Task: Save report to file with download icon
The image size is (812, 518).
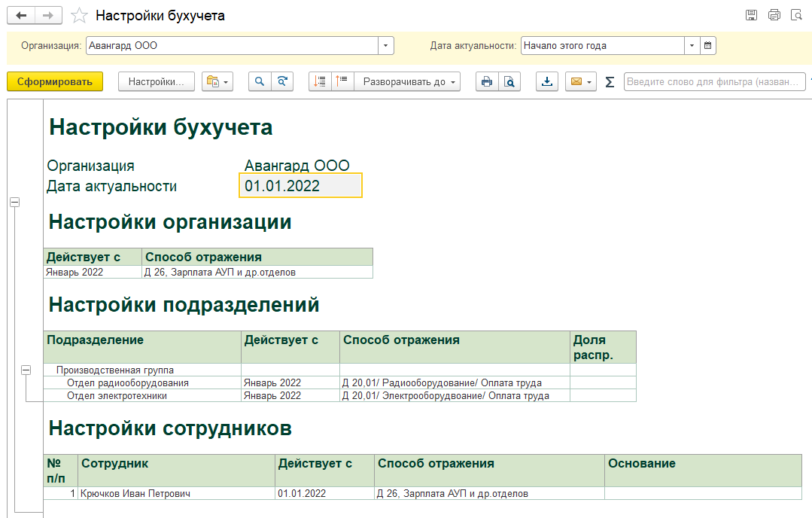Action: (547, 82)
